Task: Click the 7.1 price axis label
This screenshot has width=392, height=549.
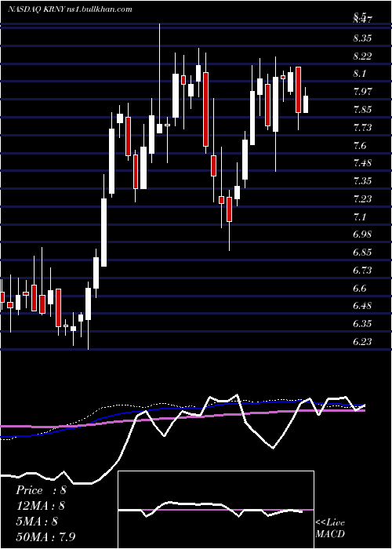Action: click(360, 217)
